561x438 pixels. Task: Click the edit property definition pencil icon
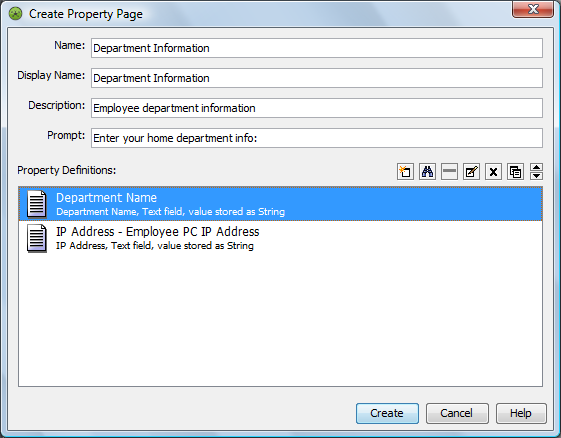(472, 172)
